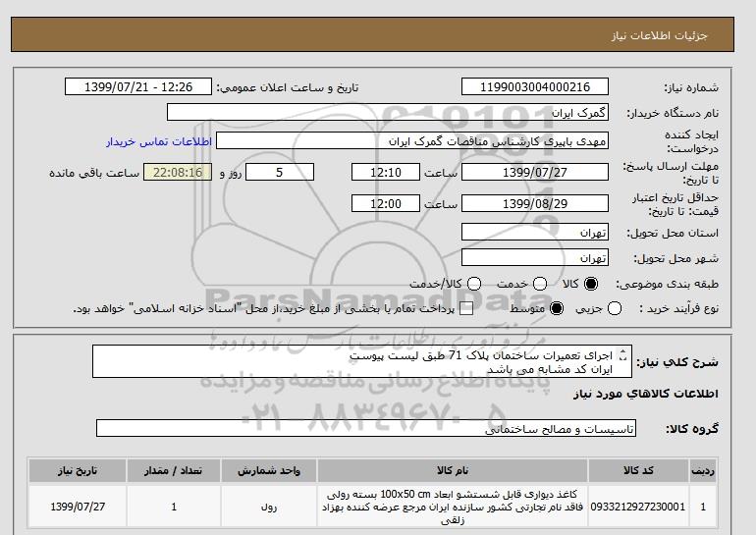Viewport: 756px width, 535px height.
Task: Click the نام کالا column header
Action: pos(453,470)
